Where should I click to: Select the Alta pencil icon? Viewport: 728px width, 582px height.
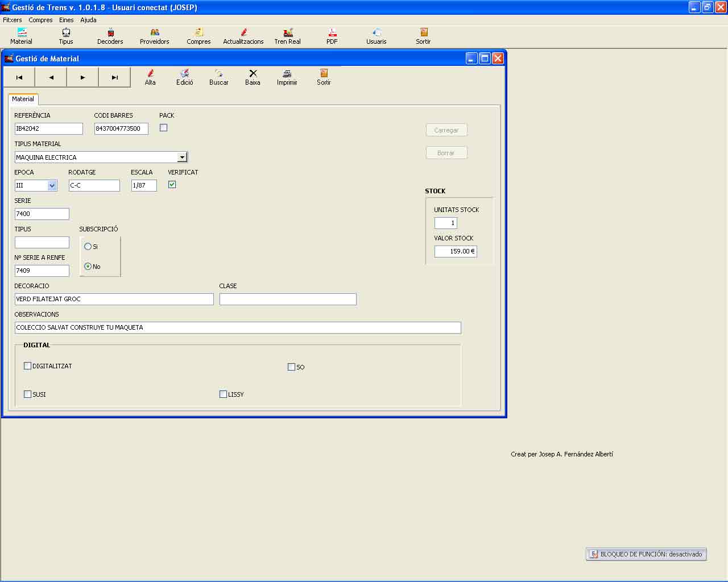click(151, 73)
